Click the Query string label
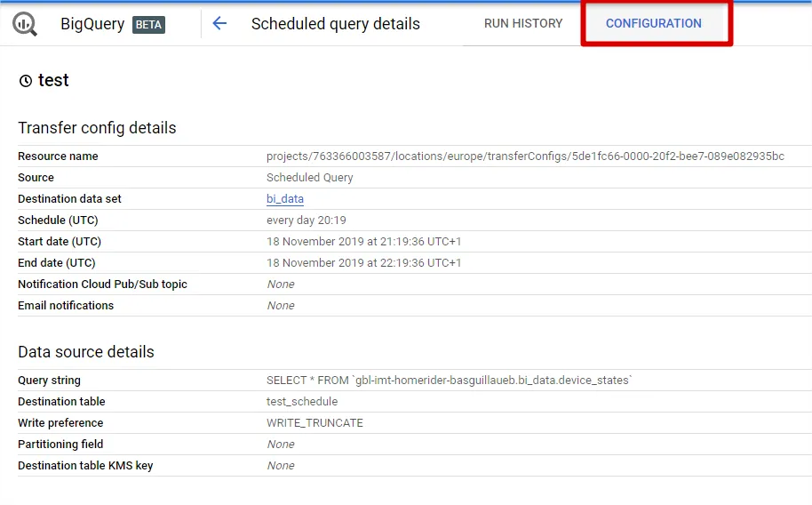Image resolution: width=812 pixels, height=505 pixels. click(49, 380)
